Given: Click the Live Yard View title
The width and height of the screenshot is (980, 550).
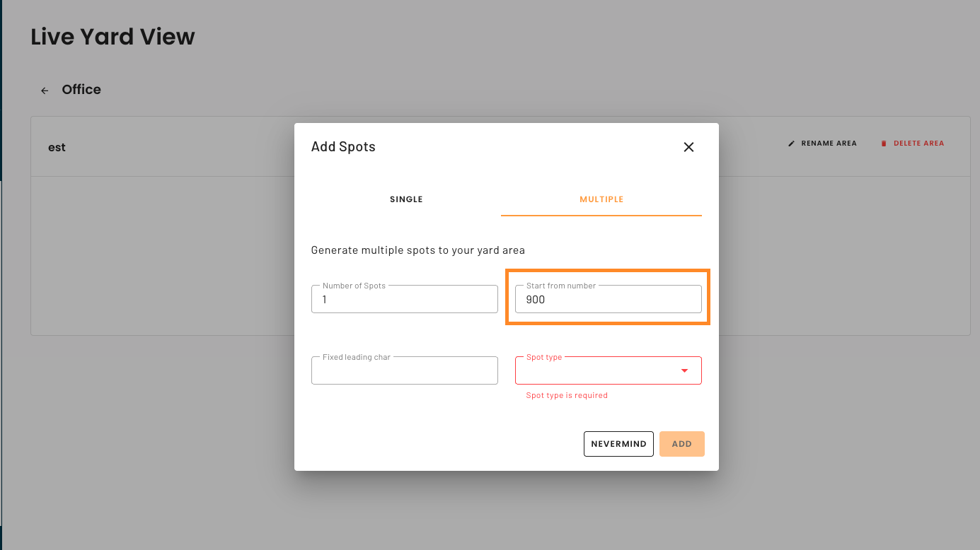Looking at the screenshot, I should 113,37.
